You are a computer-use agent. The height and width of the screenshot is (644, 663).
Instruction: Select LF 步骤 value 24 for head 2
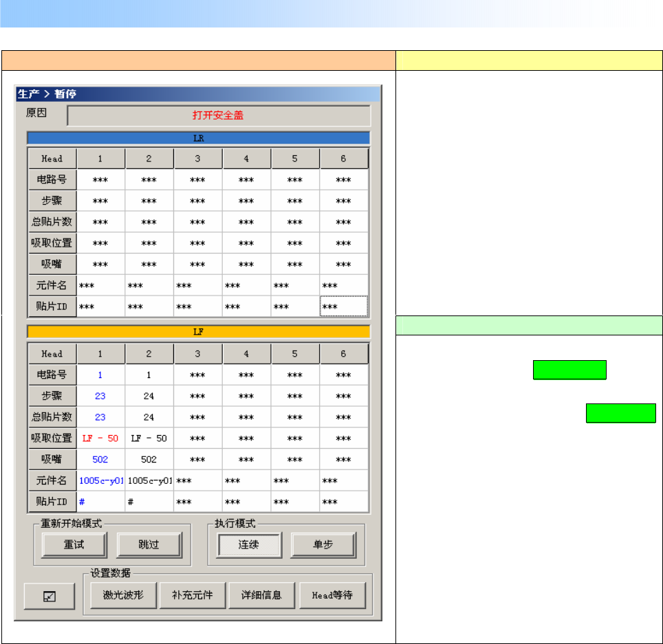pos(149,396)
